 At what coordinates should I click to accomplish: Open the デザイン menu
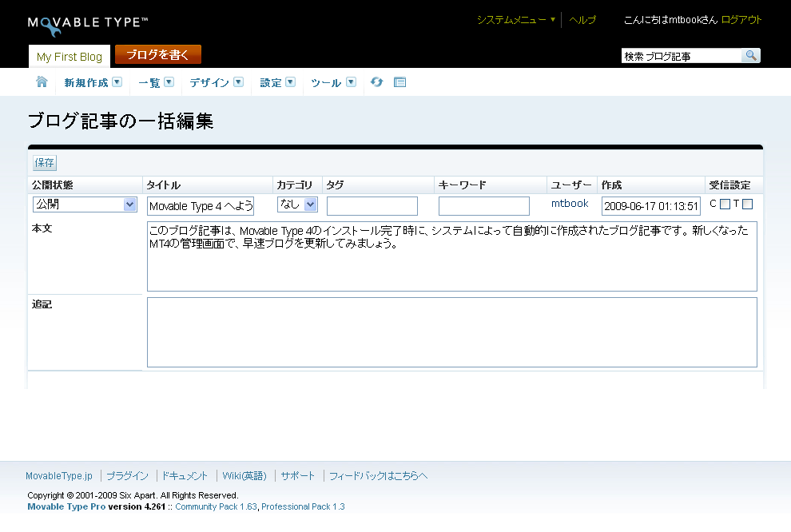click(x=209, y=83)
